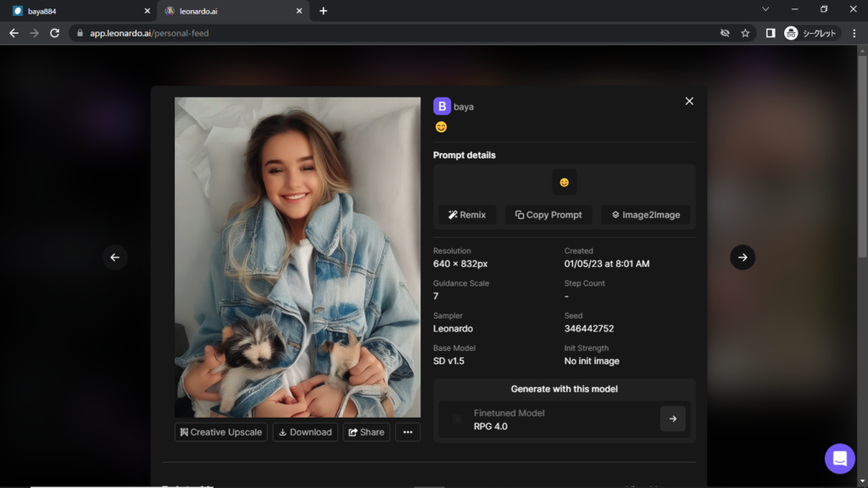
Task: Click the generated portrait image
Action: [298, 257]
